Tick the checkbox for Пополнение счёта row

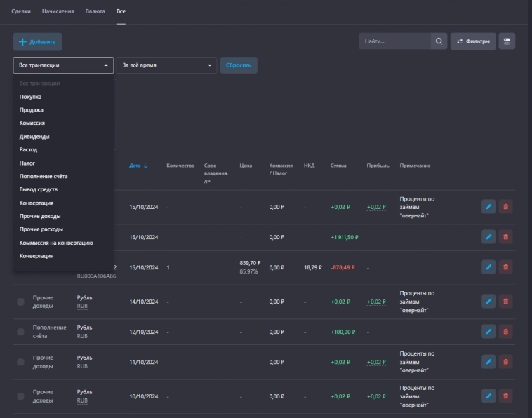tap(20, 332)
